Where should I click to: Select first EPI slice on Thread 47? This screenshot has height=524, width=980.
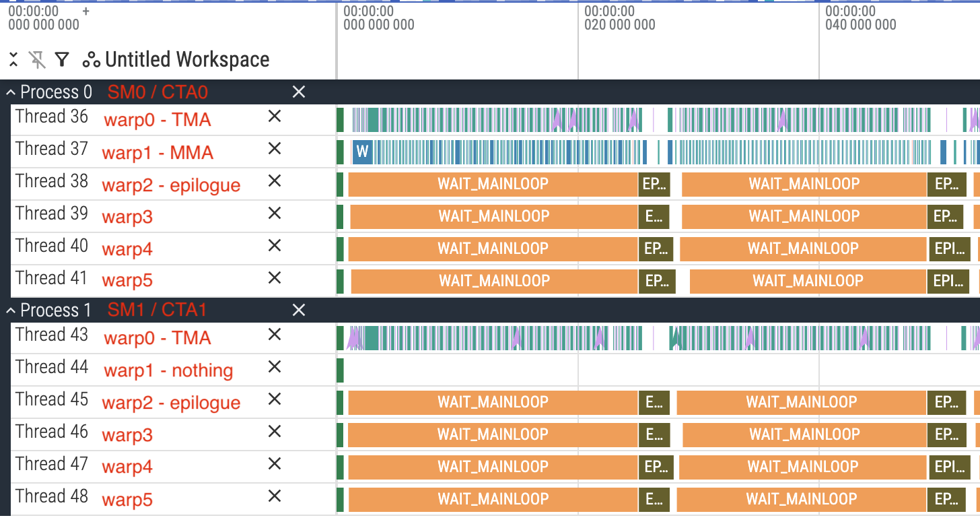(x=654, y=467)
